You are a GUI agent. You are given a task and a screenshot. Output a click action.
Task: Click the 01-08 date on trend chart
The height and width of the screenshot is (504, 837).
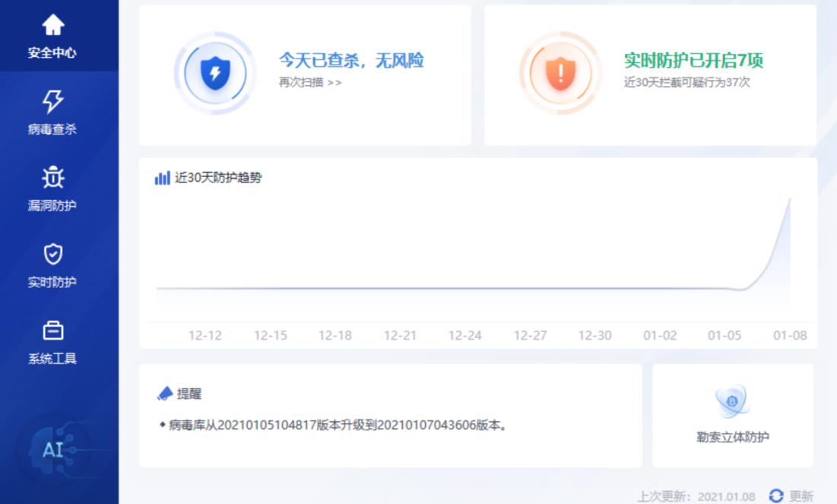click(790, 335)
